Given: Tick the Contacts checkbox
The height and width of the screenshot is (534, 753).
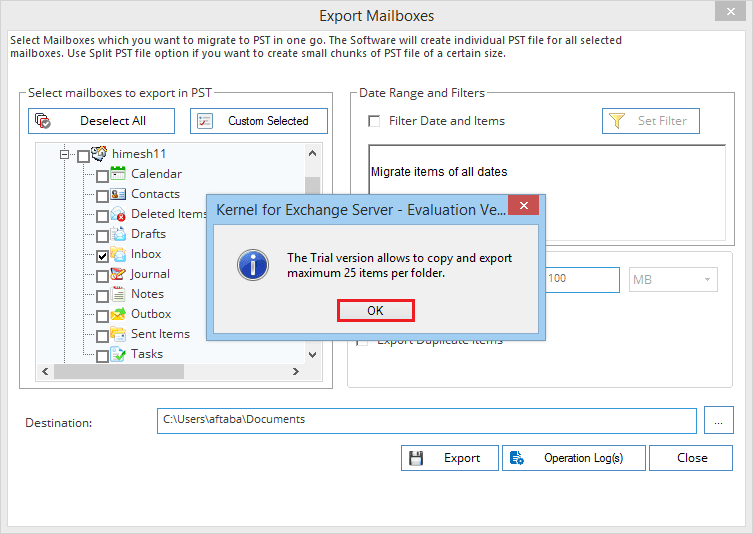Looking at the screenshot, I should point(102,196).
